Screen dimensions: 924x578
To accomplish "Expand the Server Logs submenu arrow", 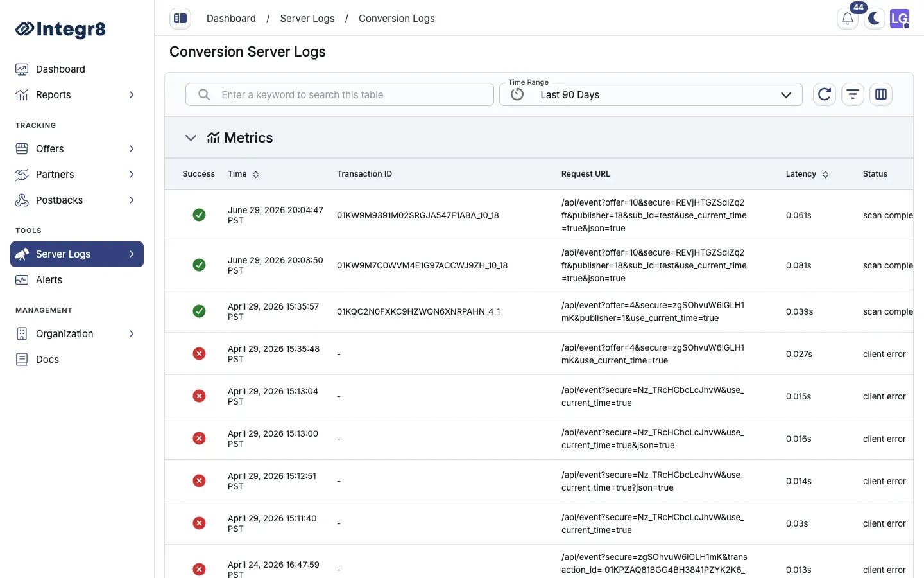I will pyautogui.click(x=132, y=254).
